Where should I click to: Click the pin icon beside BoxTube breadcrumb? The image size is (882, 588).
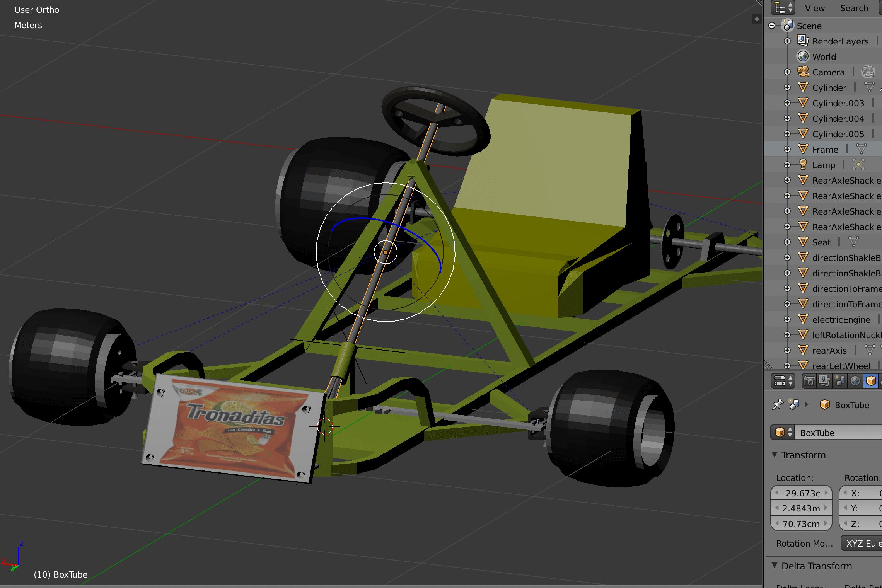[x=777, y=405]
